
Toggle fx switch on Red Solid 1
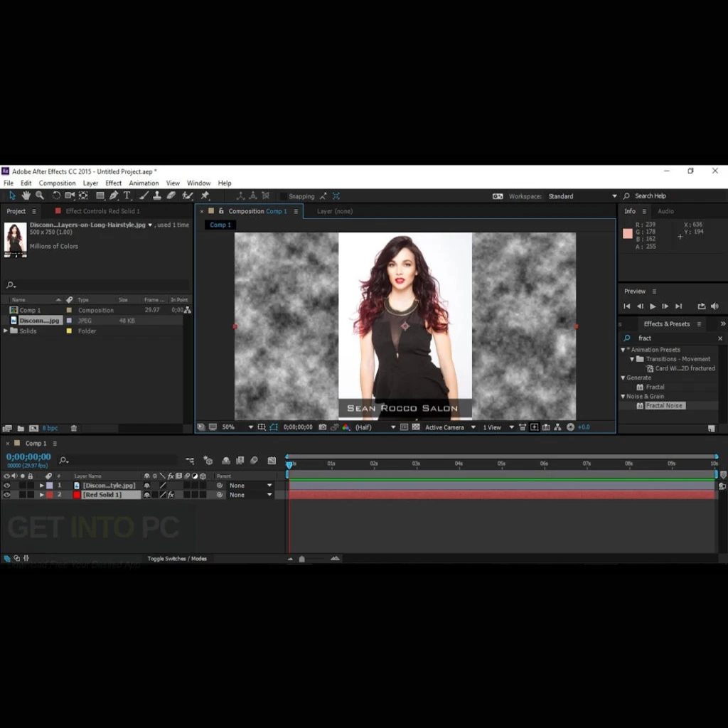pos(171,495)
